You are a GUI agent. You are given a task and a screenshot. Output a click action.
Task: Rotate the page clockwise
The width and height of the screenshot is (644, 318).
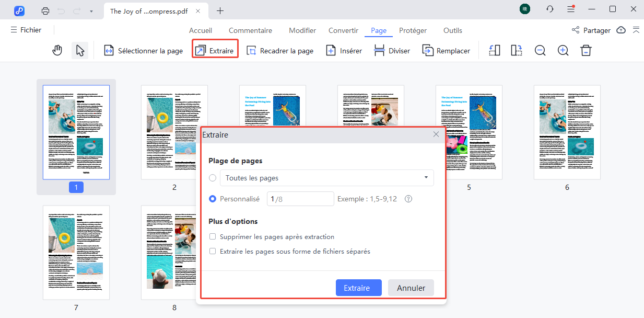click(516, 50)
